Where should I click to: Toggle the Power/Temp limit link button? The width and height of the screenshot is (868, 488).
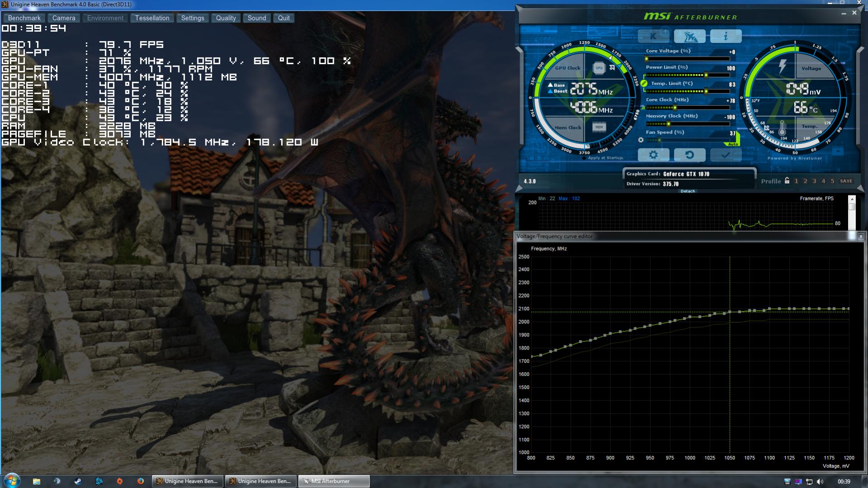click(x=644, y=83)
